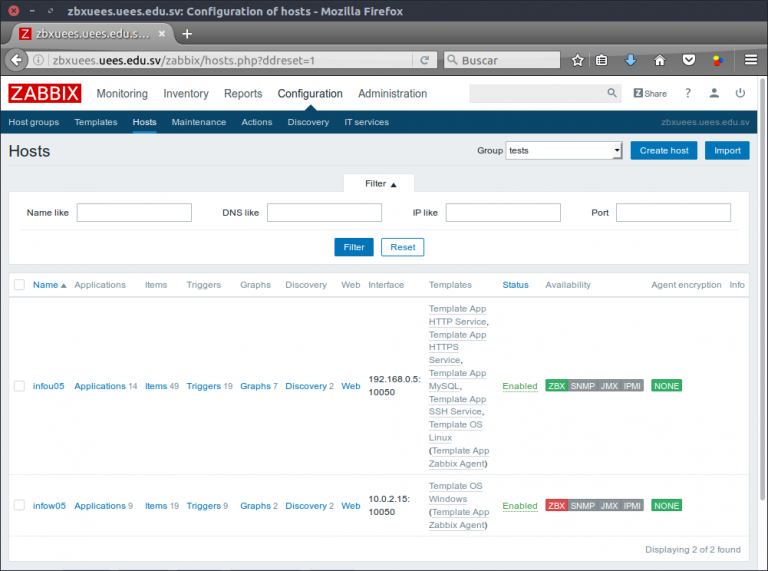This screenshot has height=571, width=768.
Task: Go to Host groups submenu
Action: click(x=33, y=122)
